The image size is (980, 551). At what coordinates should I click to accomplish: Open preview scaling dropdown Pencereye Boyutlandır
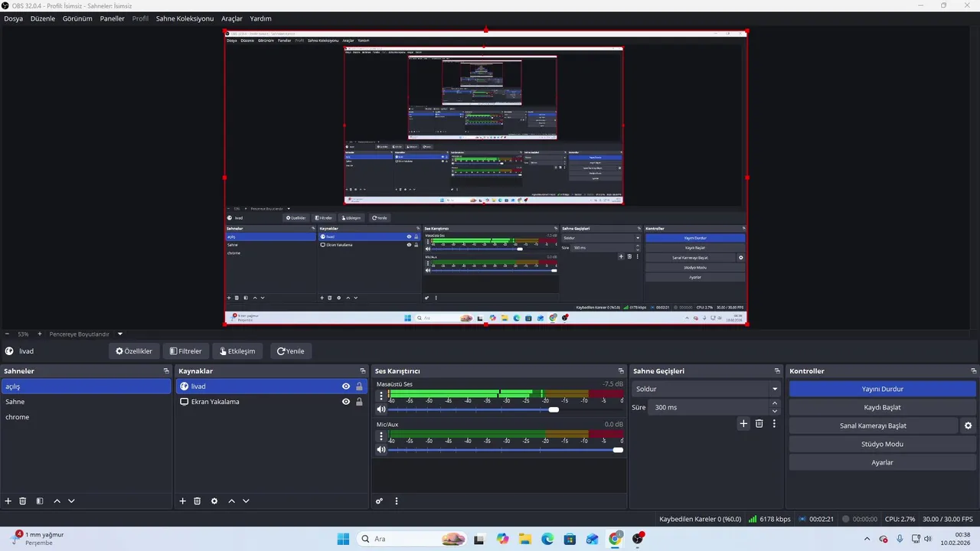[87, 334]
